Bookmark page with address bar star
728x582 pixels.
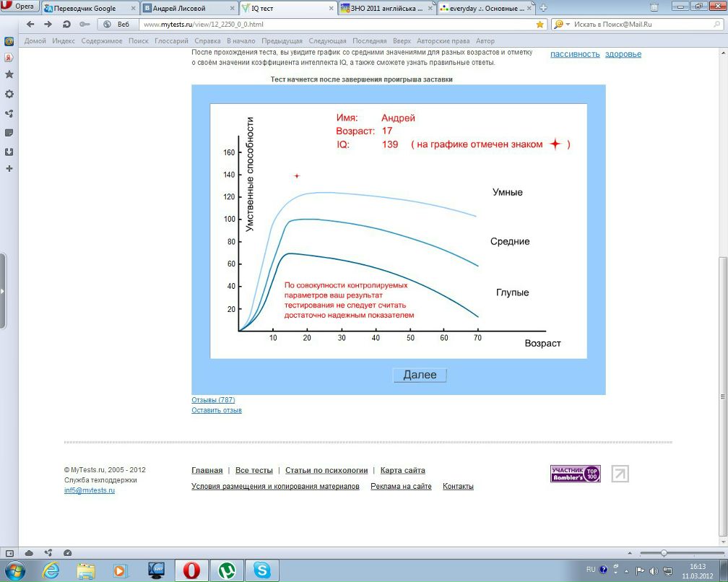[539, 24]
